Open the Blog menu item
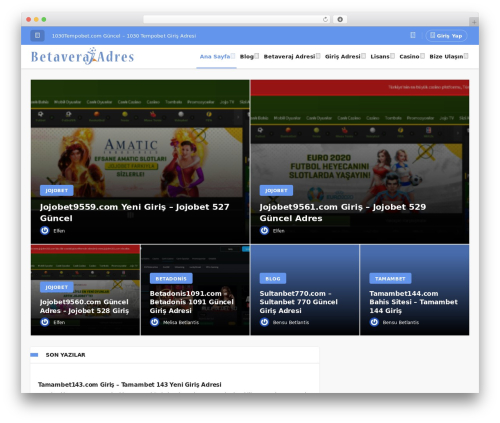 (247, 57)
